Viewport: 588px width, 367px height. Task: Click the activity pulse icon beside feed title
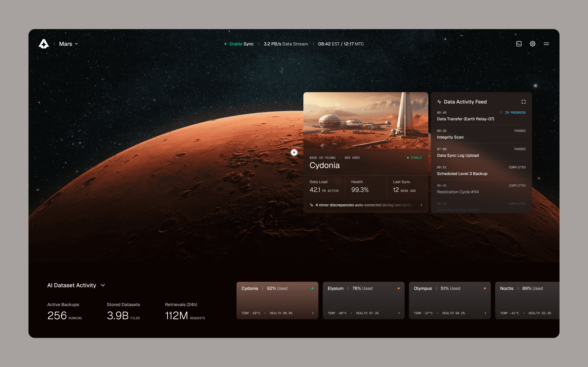[x=439, y=102]
